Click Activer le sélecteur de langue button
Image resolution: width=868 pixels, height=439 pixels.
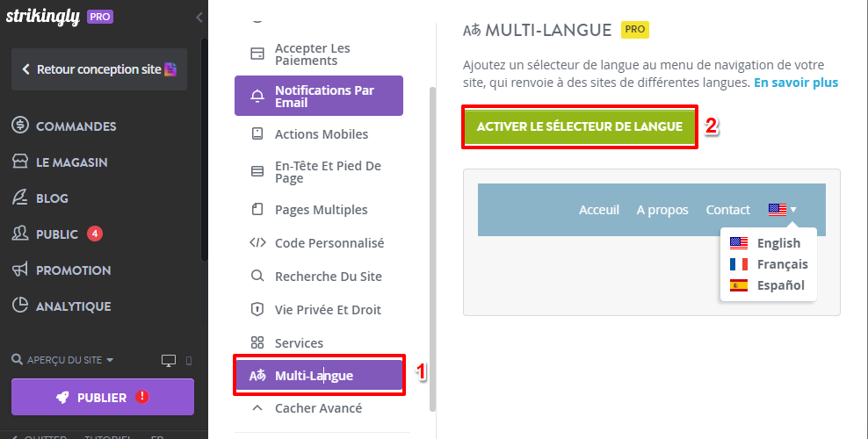580,126
